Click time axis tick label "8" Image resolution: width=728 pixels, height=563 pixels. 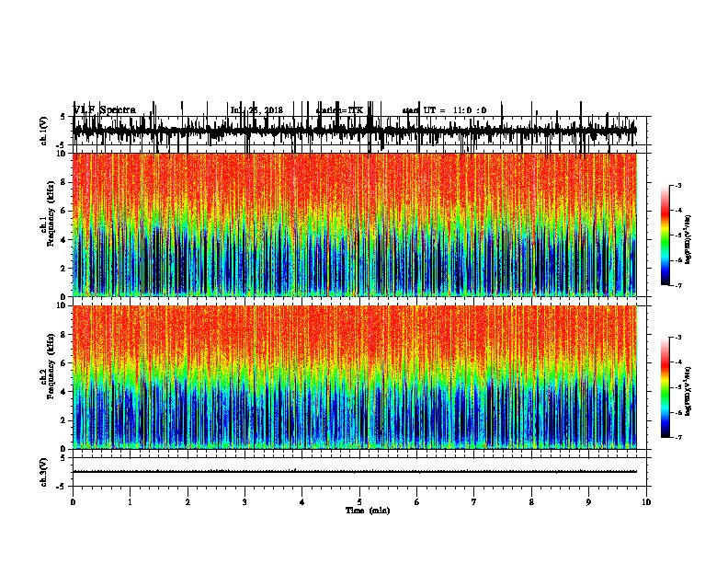pos(531,502)
